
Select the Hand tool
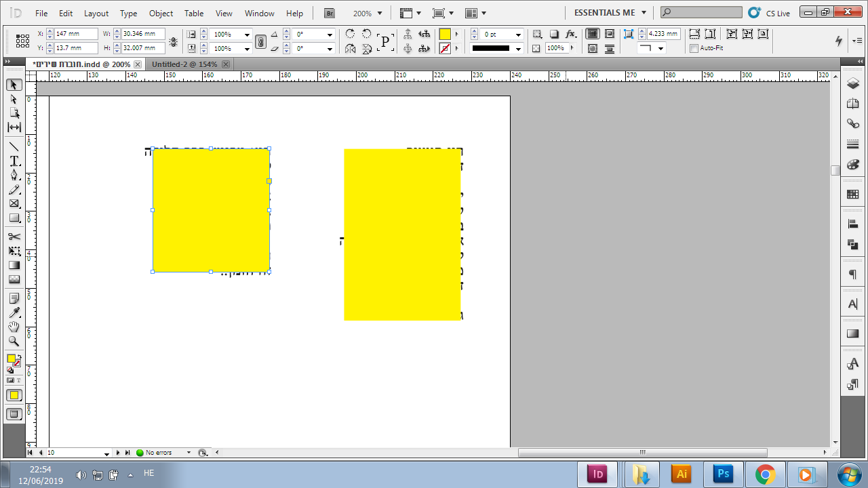click(x=14, y=327)
